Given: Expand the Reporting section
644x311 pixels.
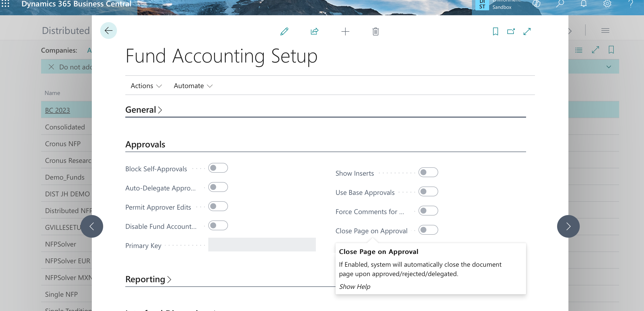Looking at the screenshot, I should pyautogui.click(x=148, y=279).
